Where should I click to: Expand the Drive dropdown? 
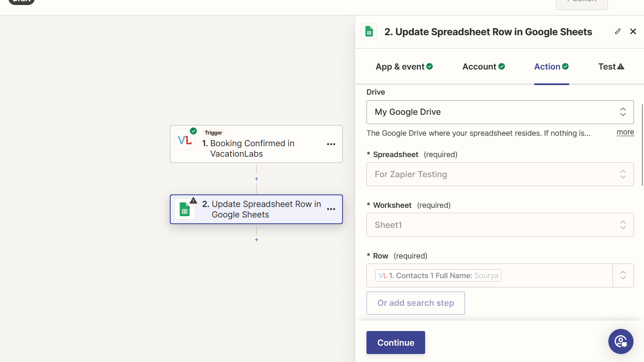[500, 112]
